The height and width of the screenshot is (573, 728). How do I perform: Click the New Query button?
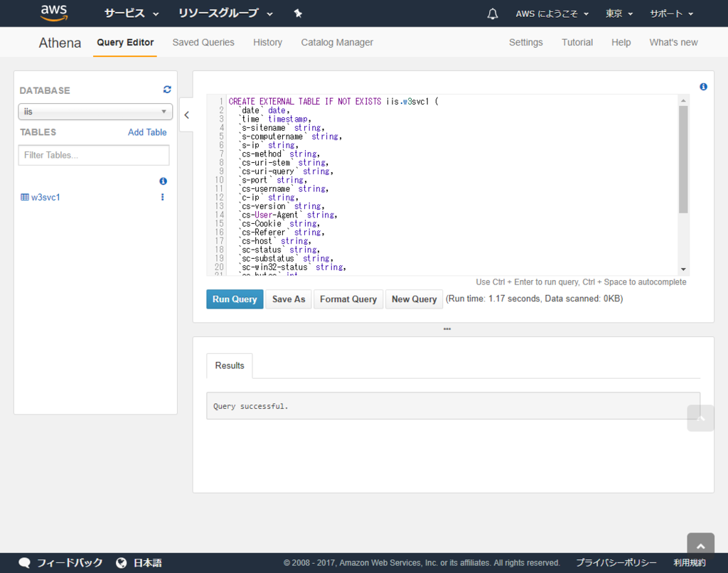point(414,299)
